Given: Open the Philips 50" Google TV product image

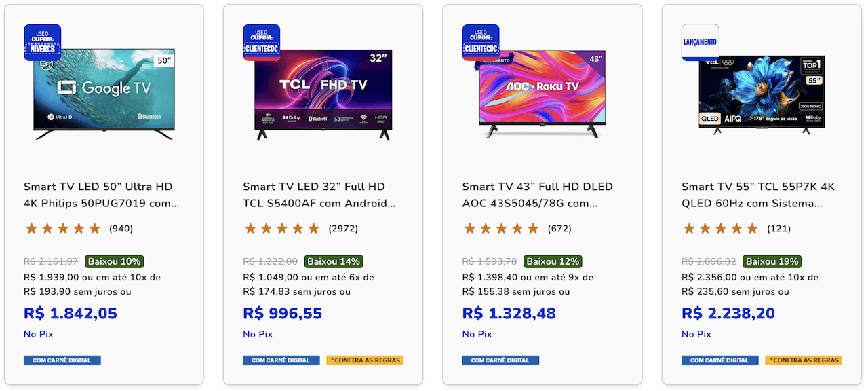Looking at the screenshot, I should (104, 94).
